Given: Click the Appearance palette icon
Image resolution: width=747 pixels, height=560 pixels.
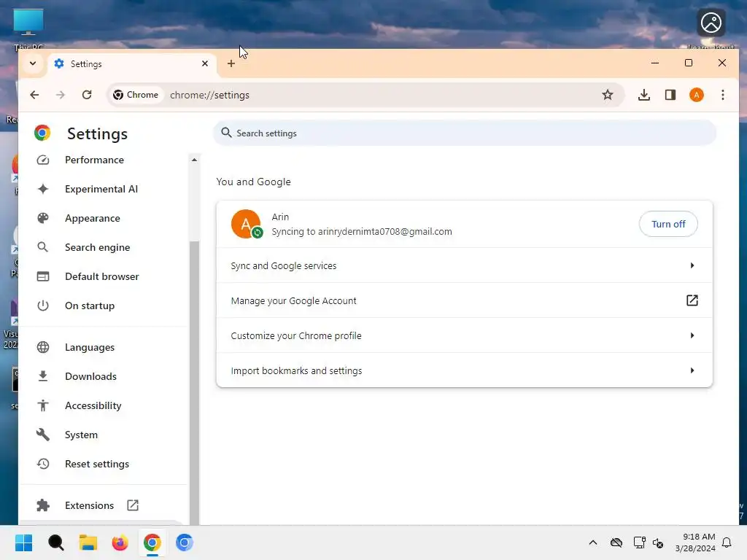Looking at the screenshot, I should point(43,218).
